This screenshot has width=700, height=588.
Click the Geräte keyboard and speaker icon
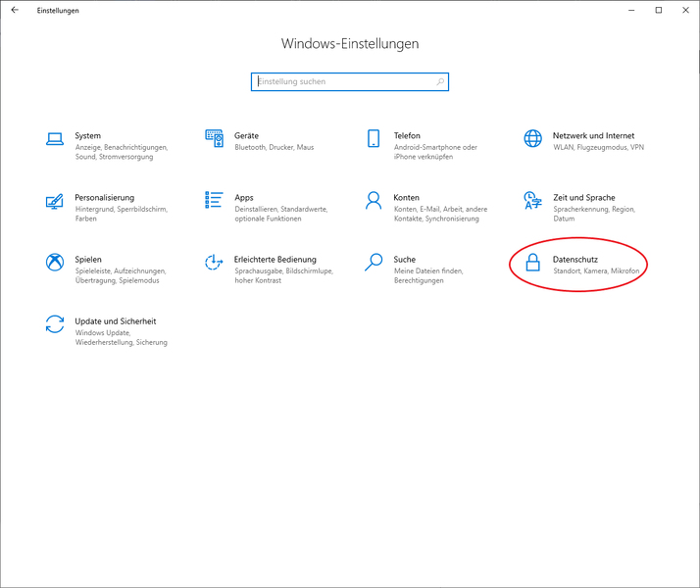[214, 139]
